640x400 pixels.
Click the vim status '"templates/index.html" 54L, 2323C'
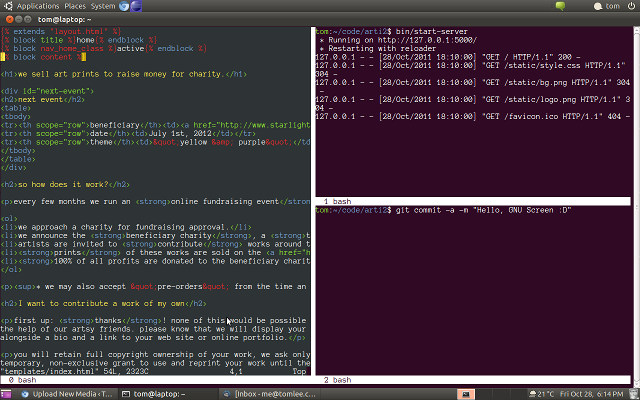(x=74, y=371)
